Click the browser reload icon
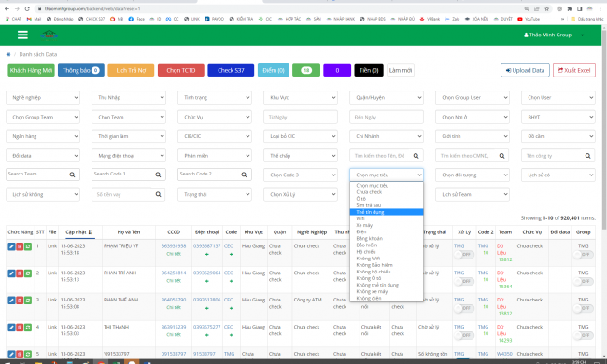Viewport: 607px width, 364px height. tap(27, 8)
